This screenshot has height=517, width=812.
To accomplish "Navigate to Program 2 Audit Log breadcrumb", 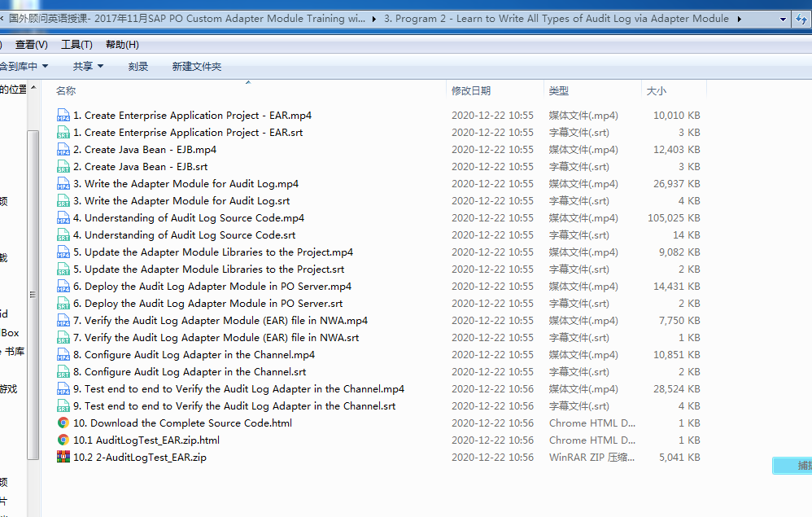I will pyautogui.click(x=557, y=19).
